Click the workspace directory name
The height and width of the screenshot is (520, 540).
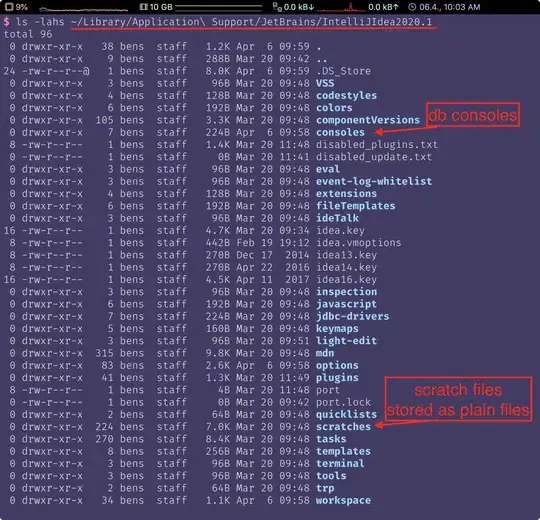point(343,500)
